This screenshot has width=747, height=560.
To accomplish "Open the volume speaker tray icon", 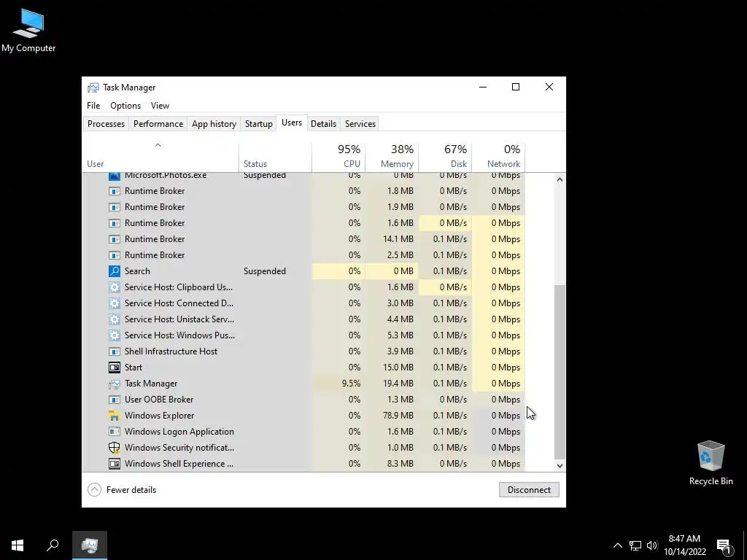I will [x=652, y=545].
